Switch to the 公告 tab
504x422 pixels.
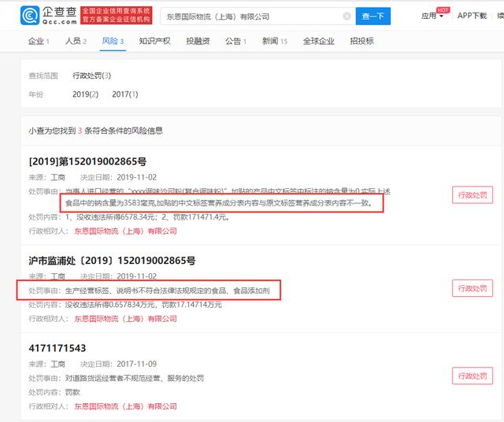pos(235,41)
